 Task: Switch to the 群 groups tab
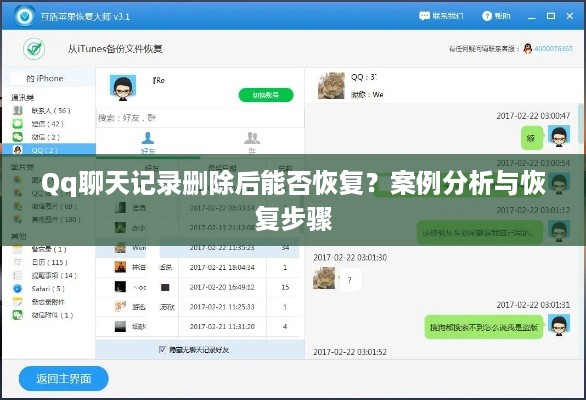click(x=252, y=144)
